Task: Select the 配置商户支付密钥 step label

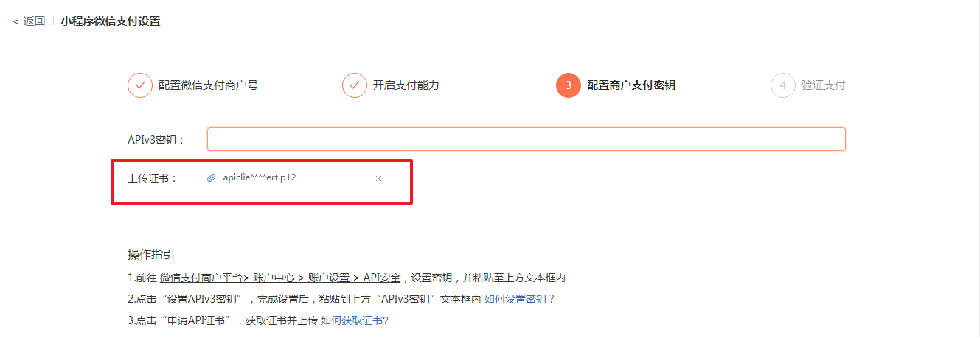Action: click(631, 85)
